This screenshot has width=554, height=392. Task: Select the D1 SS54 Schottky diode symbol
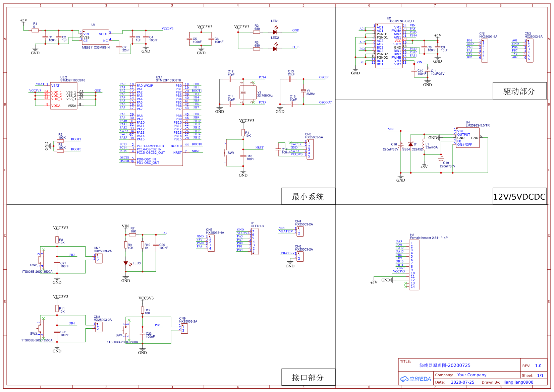[x=411, y=144]
